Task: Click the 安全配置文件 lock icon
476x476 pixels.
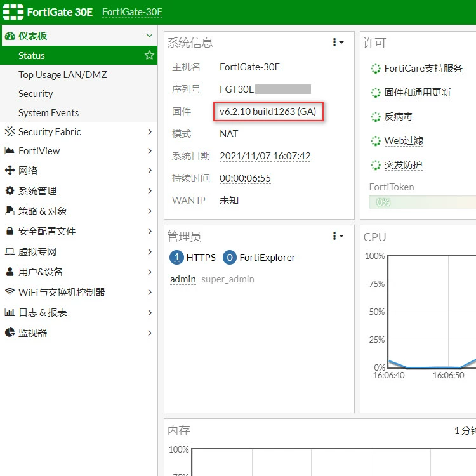Action: click(10, 231)
